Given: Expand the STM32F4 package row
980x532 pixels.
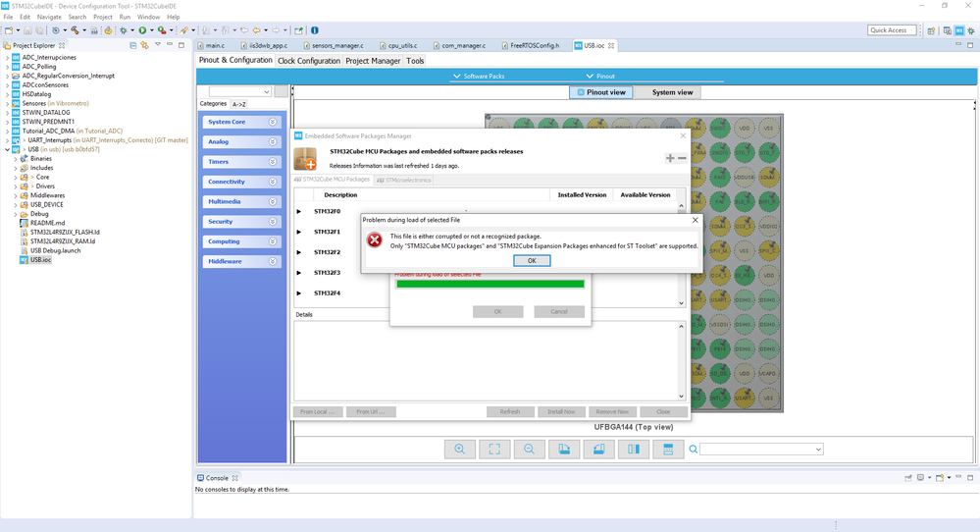Looking at the screenshot, I should click(299, 293).
